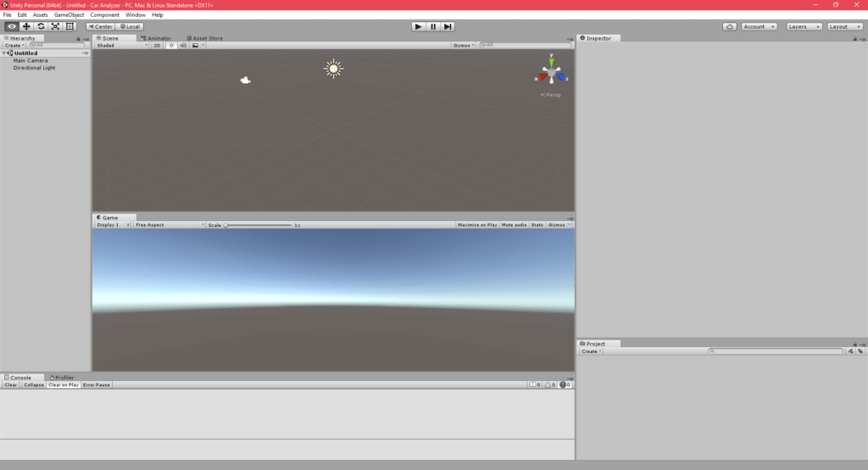868x470 pixels.
Task: Toggle 2D mode in Scene view
Action: coord(157,45)
